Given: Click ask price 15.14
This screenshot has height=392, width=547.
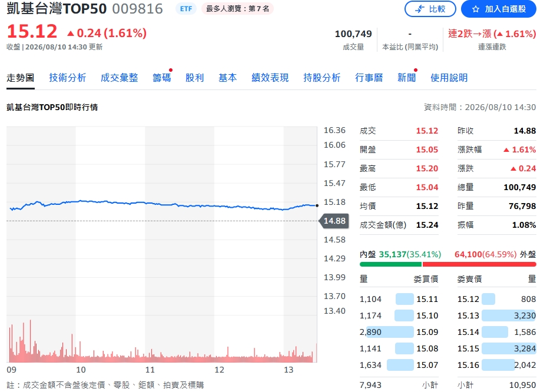Looking at the screenshot, I should 468,332.
